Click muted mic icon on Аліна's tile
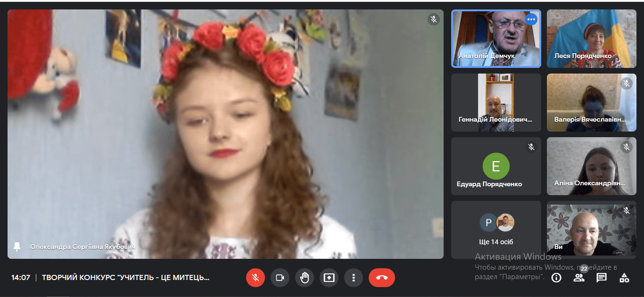This screenshot has width=644, height=297. coord(626,147)
